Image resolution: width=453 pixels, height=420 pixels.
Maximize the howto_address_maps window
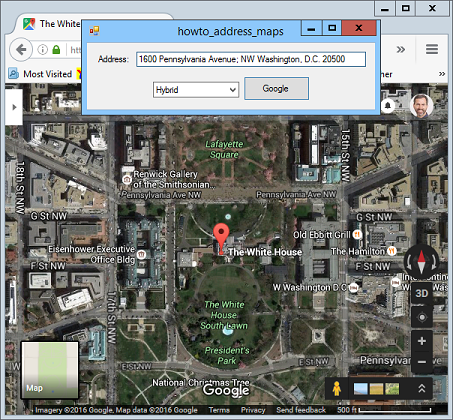click(332, 28)
